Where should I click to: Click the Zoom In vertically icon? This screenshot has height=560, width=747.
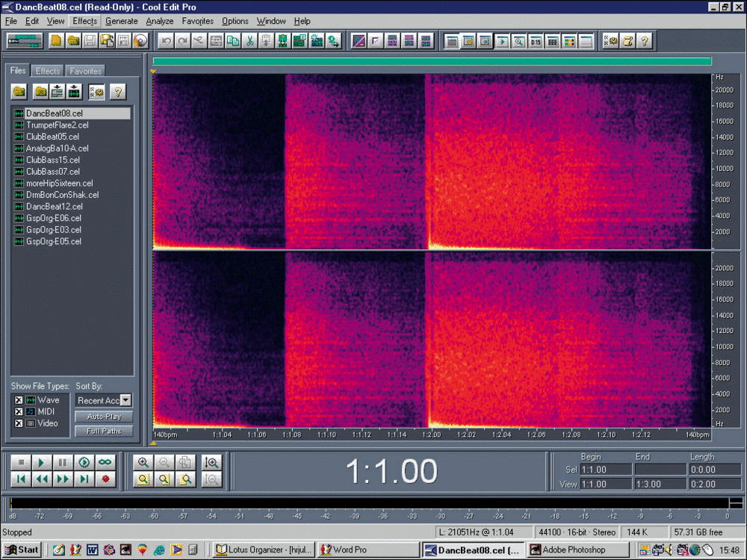pyautogui.click(x=212, y=462)
